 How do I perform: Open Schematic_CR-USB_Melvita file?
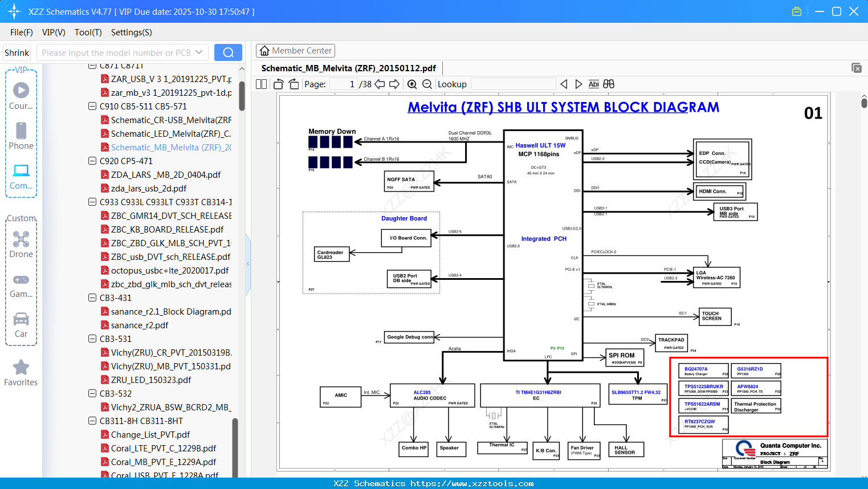pos(166,120)
